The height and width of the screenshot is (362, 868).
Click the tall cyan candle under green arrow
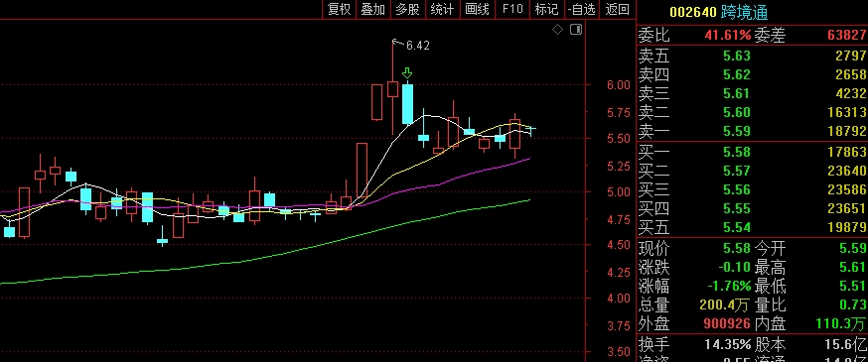click(x=407, y=104)
